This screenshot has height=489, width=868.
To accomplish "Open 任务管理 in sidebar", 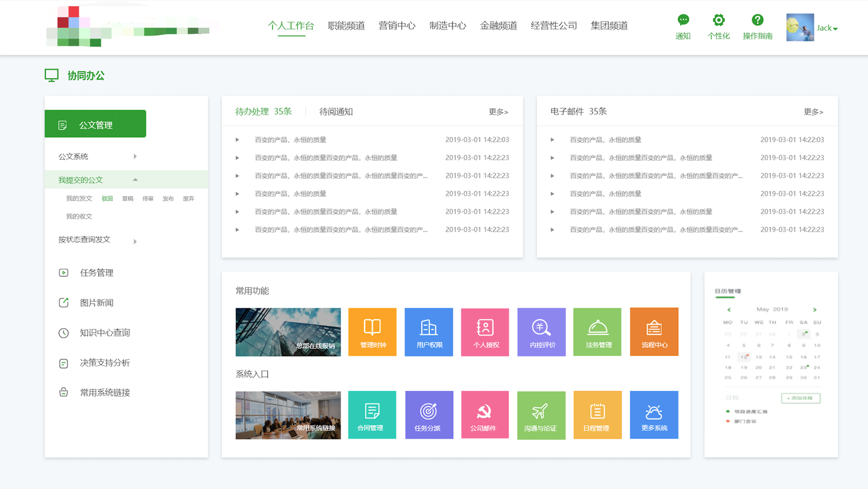I will 96,273.
